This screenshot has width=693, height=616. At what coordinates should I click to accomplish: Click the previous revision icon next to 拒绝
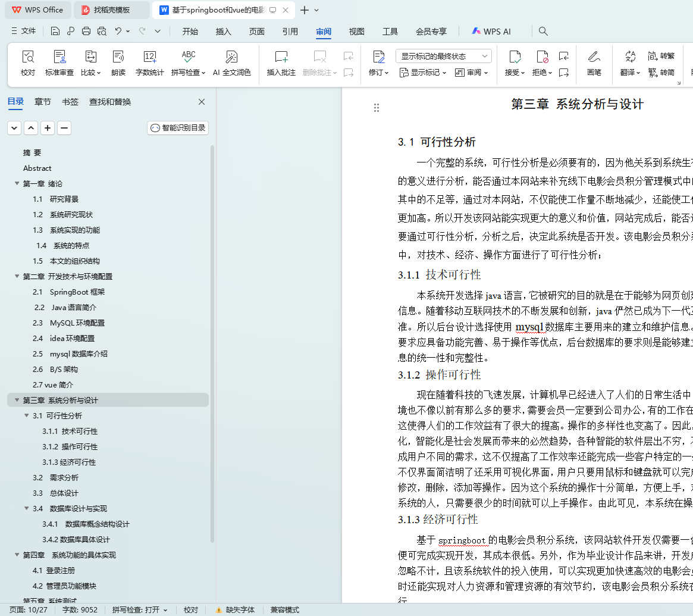(563, 56)
